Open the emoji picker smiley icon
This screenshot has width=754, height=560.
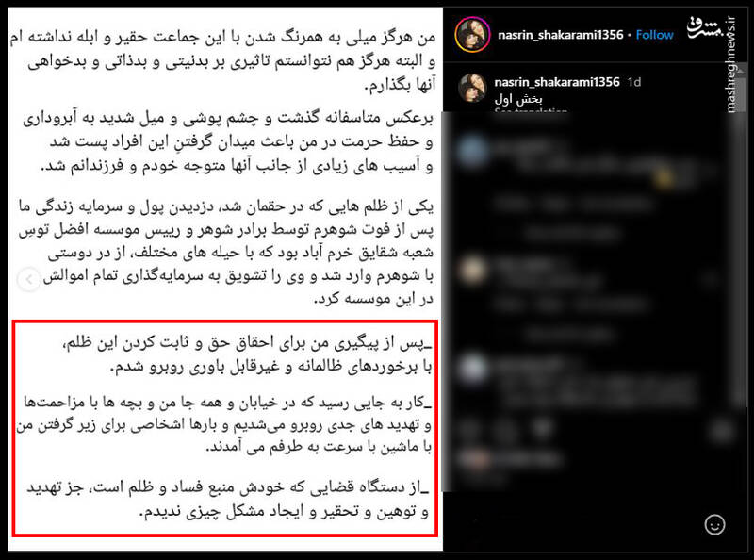714,524
